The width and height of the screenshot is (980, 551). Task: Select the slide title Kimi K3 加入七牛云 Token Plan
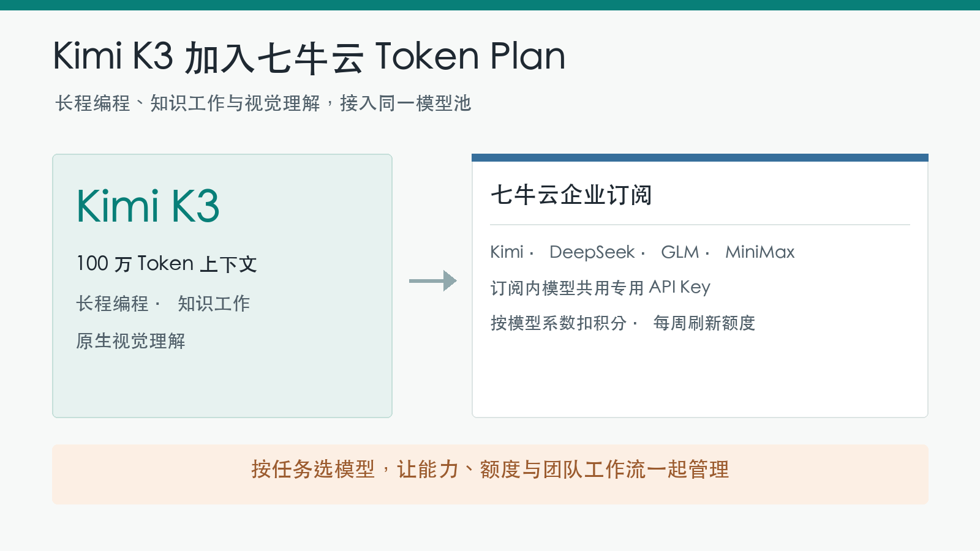pos(309,56)
